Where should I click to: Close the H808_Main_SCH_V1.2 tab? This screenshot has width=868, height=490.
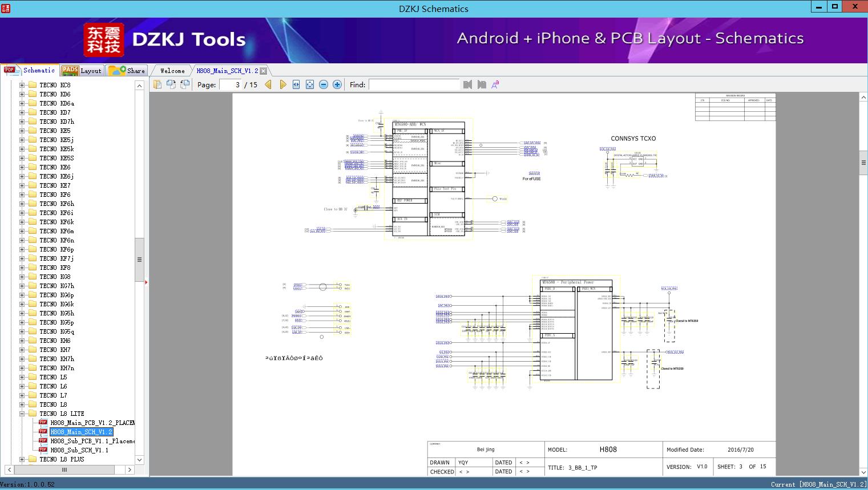(x=264, y=71)
